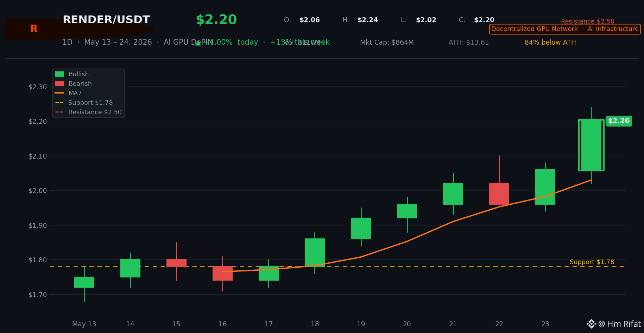The width and height of the screenshot is (644, 333).
Task: Click the orange MA7 legend line sample
Action: click(59, 93)
